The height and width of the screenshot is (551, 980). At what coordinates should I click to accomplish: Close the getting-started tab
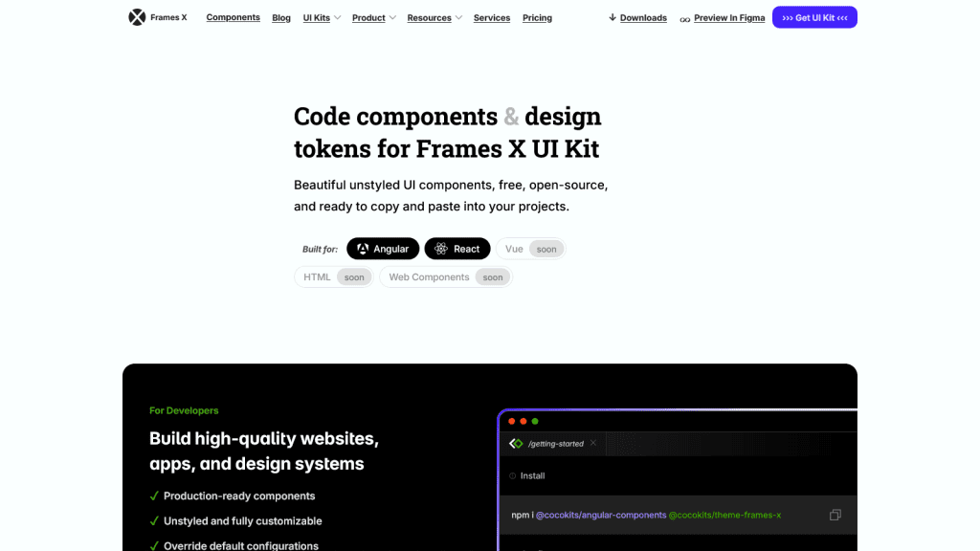tap(592, 444)
